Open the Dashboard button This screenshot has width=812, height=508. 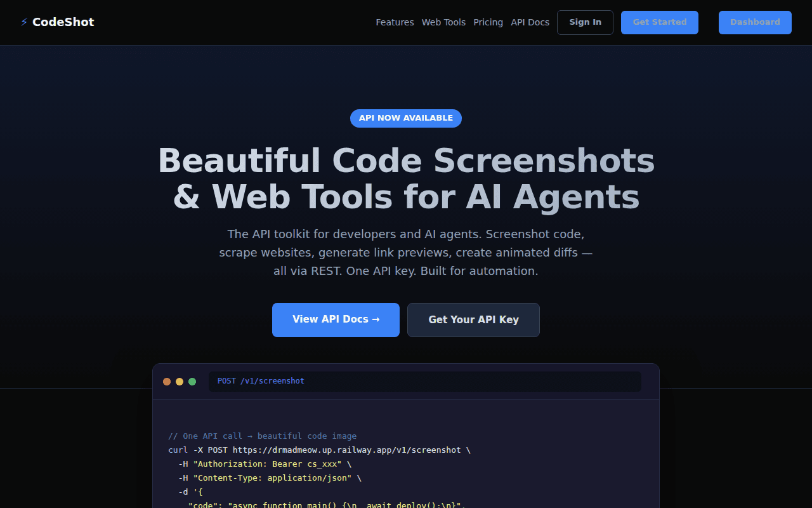tap(755, 22)
